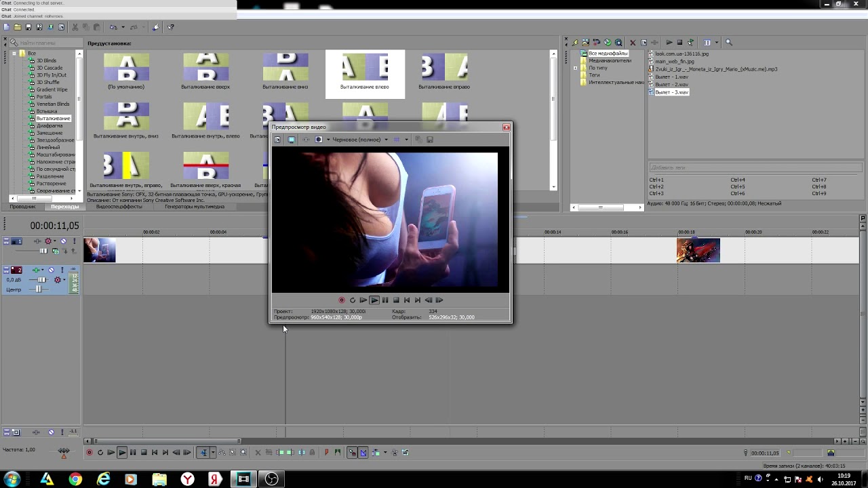Select the Normal Edit tool in timeline toolbar
Screen dimensions: 868x488
point(203,453)
